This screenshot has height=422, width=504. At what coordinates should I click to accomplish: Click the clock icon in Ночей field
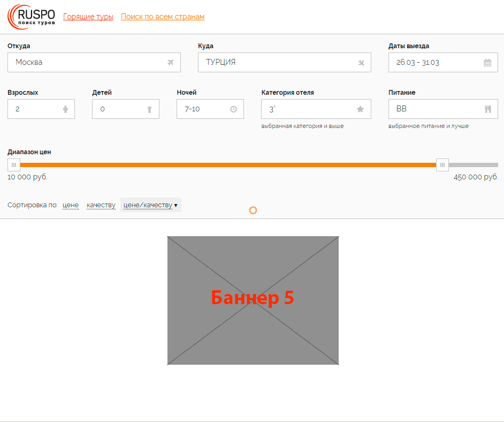(233, 109)
